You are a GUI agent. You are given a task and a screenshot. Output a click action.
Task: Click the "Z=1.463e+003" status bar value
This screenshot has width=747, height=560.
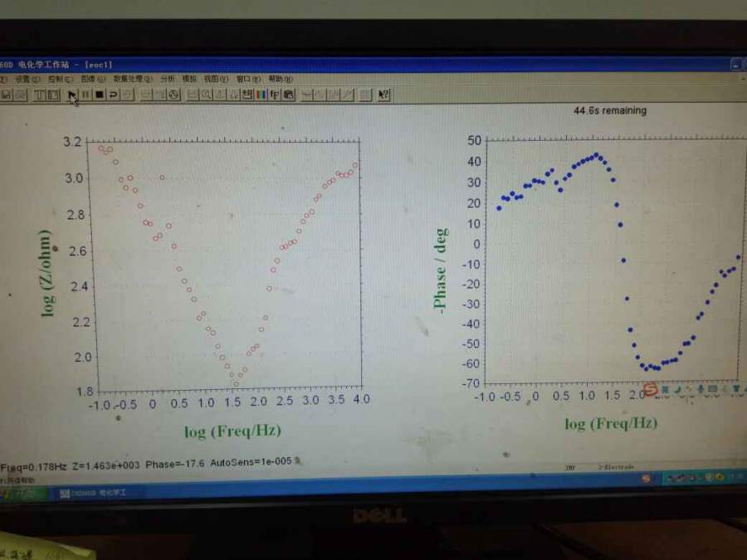coord(106,465)
